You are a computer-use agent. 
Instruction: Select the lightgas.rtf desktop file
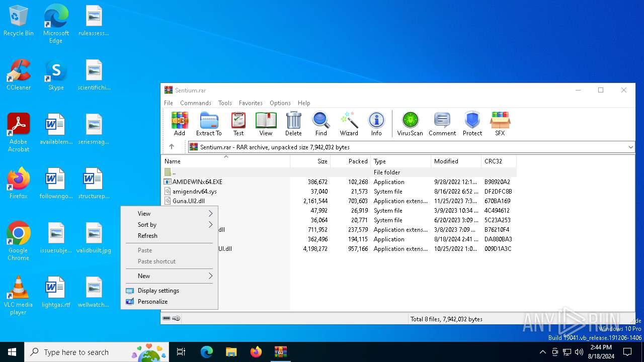tap(56, 292)
